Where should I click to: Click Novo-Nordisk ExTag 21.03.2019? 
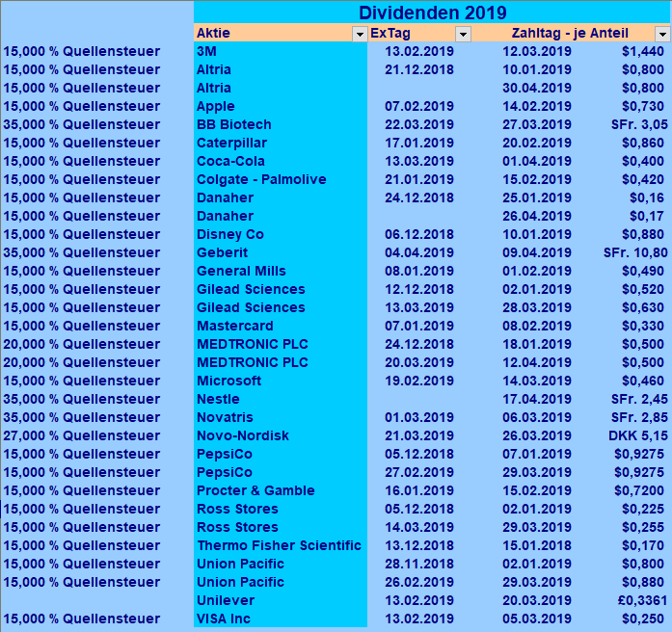click(419, 435)
